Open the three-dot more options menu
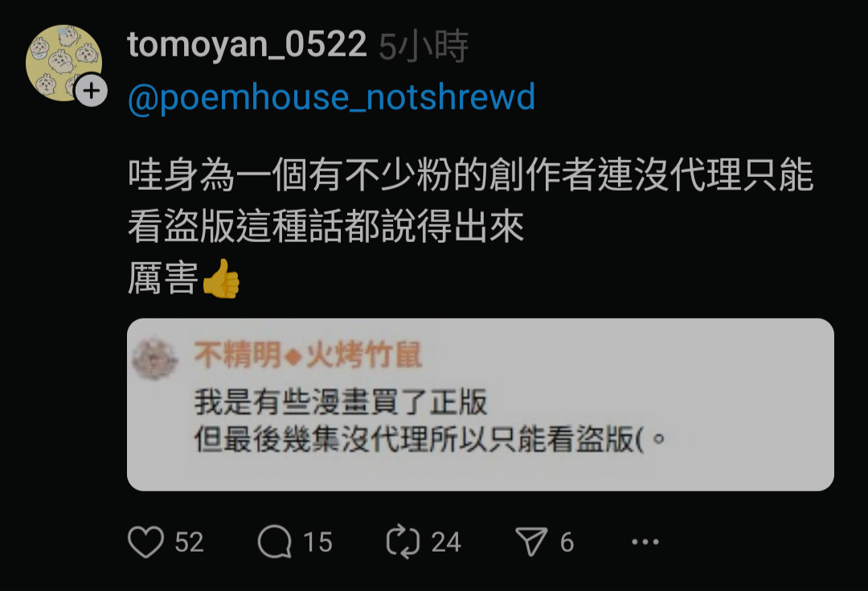The image size is (868, 591). pyautogui.click(x=645, y=542)
